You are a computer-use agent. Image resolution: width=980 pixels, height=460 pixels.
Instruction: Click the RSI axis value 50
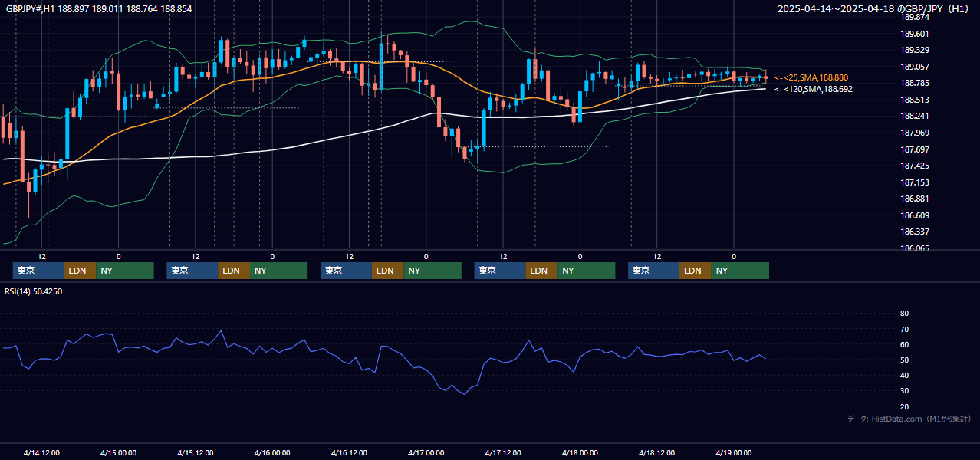(904, 360)
